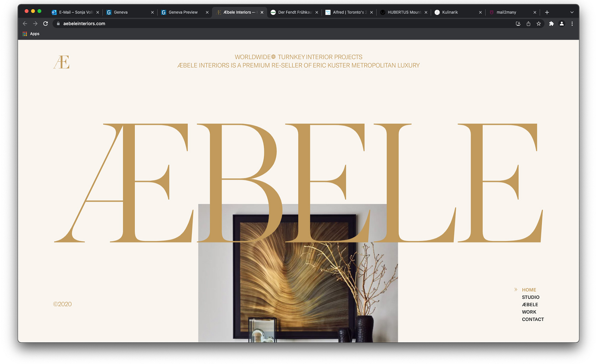Close the Der Fendt Frühkauf tab
Viewport: 597px width, 364px height.
pos(316,12)
